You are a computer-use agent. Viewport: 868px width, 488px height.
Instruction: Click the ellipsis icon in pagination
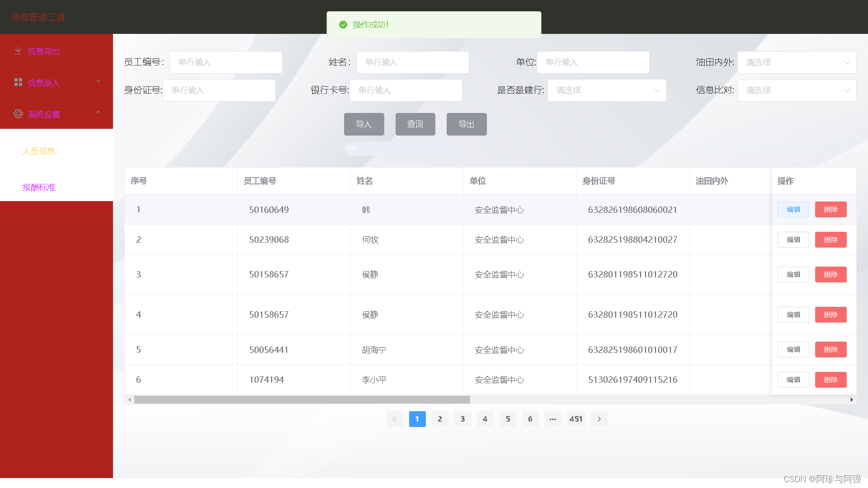click(x=553, y=419)
